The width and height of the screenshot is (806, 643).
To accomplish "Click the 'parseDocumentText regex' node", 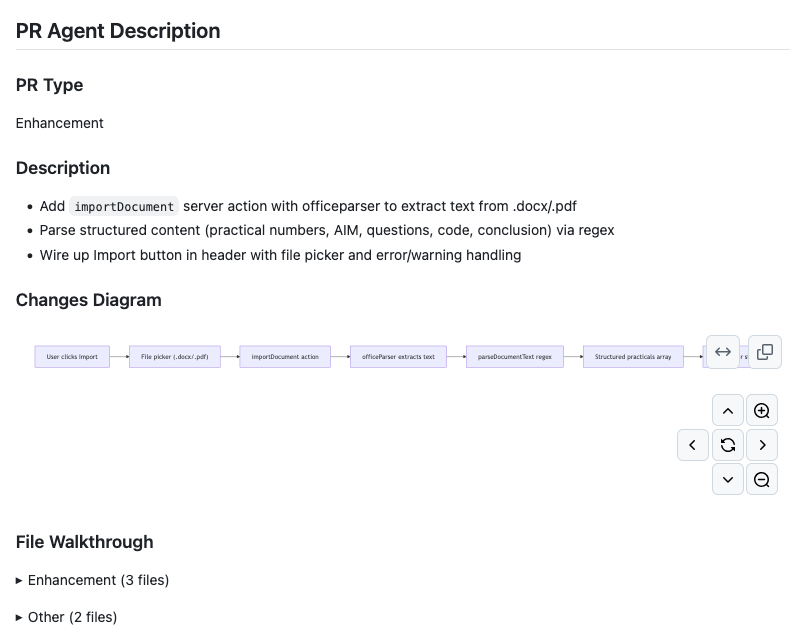I will (515, 357).
